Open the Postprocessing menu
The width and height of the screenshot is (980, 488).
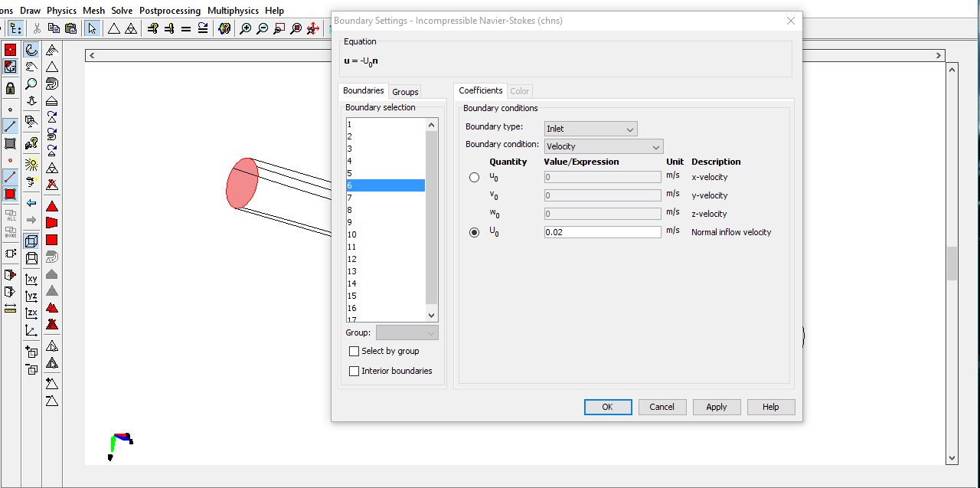tap(170, 11)
